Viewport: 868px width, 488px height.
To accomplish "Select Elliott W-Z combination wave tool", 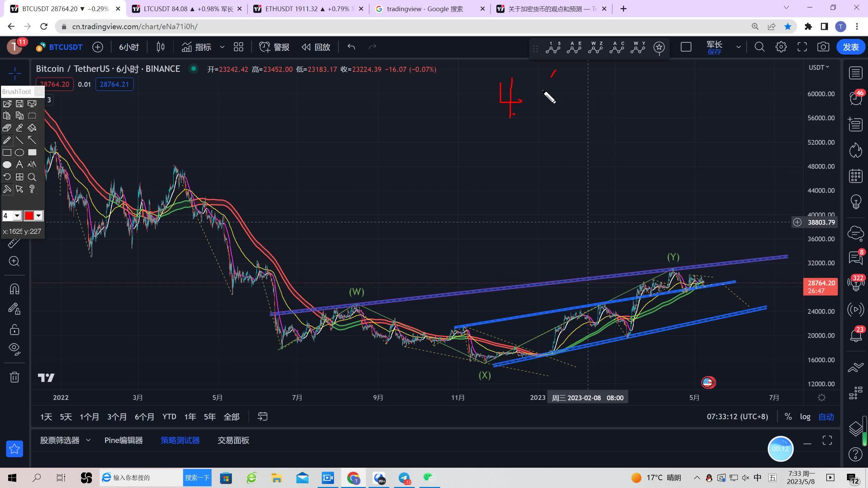I will [x=595, y=47].
